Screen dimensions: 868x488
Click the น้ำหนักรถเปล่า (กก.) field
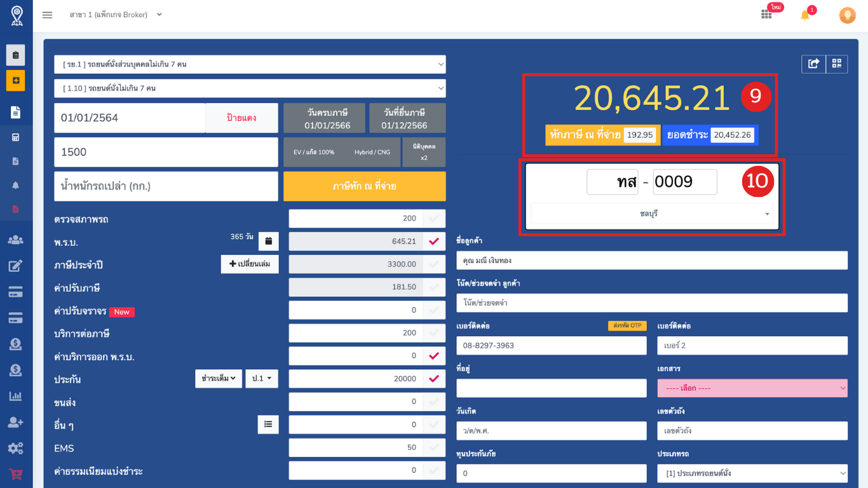tap(166, 186)
